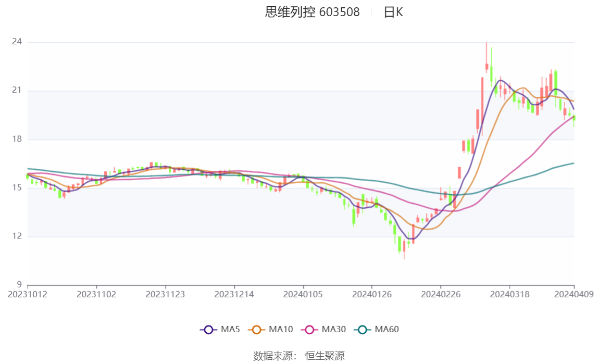Screen dimensions: 598x364
Task: Click y-axis value 9
Action: 19,285
